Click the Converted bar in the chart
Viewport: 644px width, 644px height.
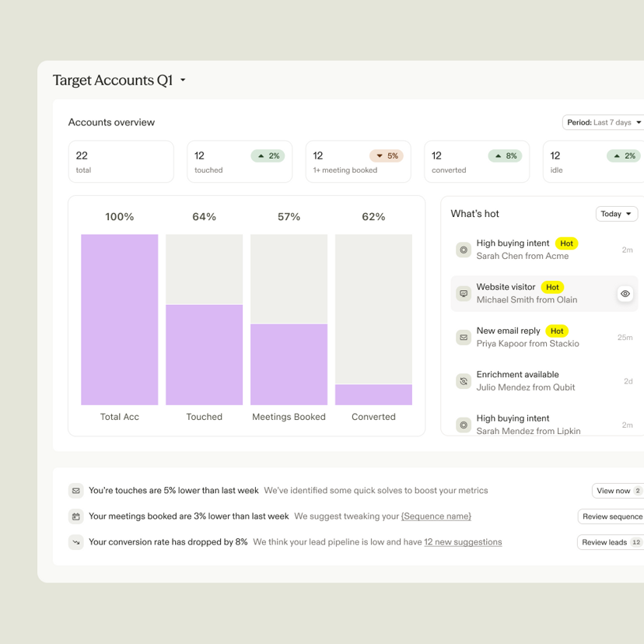click(x=374, y=394)
